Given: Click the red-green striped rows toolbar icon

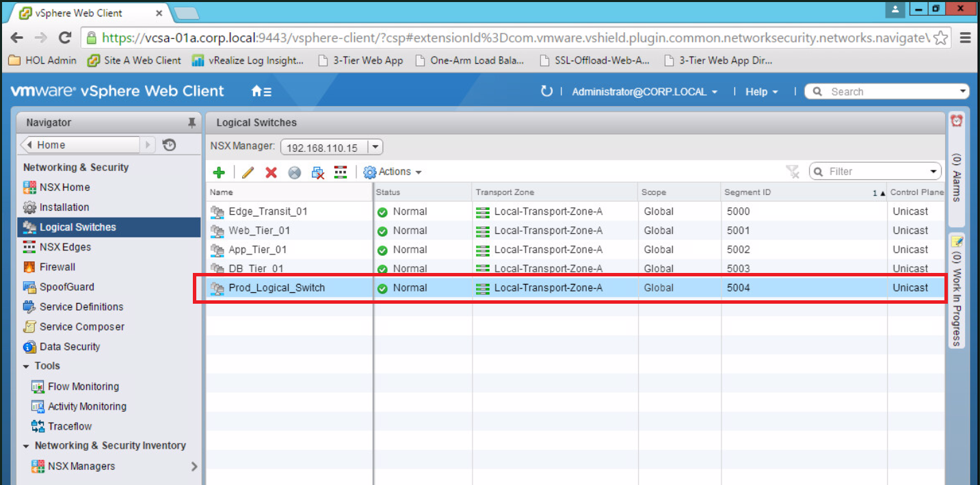Looking at the screenshot, I should (341, 172).
